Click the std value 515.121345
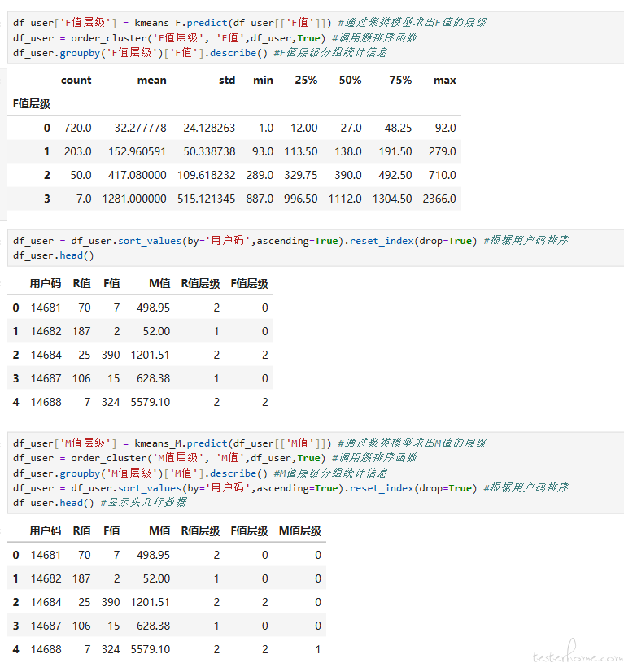This screenshot has width=624, height=672. tap(209, 199)
